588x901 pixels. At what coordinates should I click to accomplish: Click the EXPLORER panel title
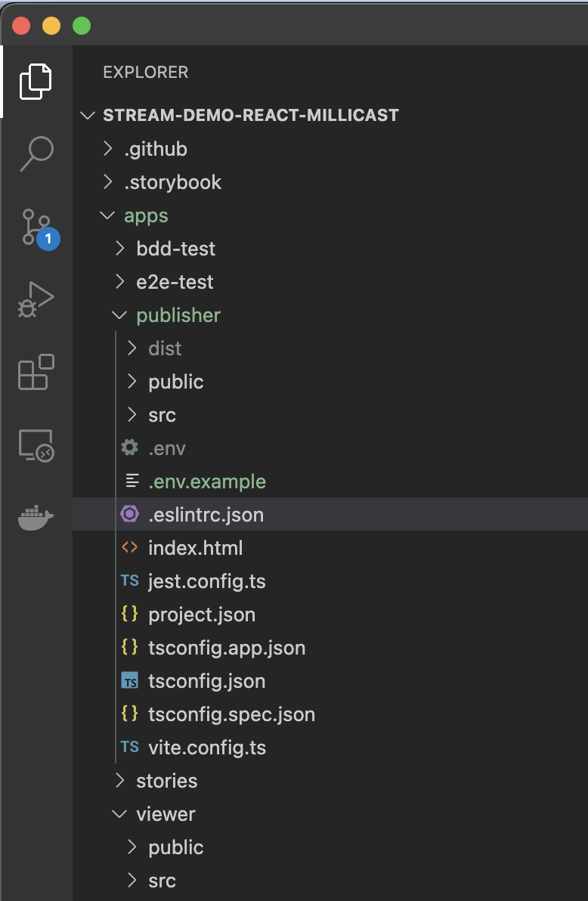(x=145, y=72)
